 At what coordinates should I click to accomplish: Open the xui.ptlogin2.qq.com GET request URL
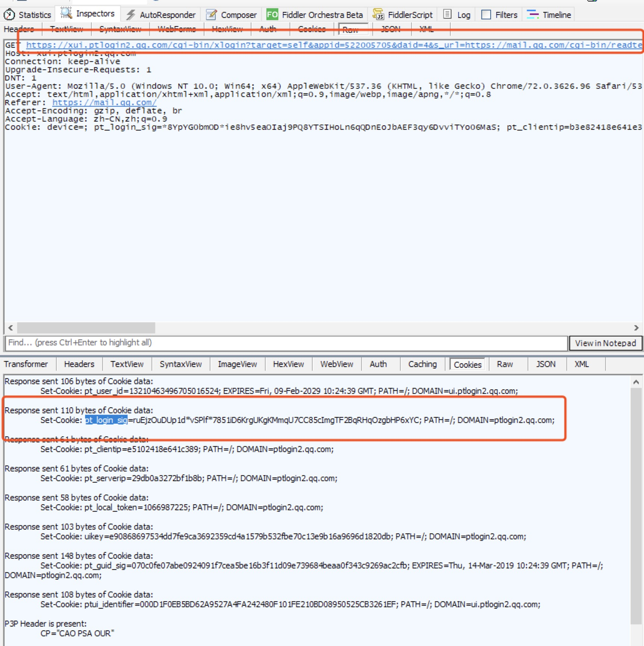click(x=334, y=45)
